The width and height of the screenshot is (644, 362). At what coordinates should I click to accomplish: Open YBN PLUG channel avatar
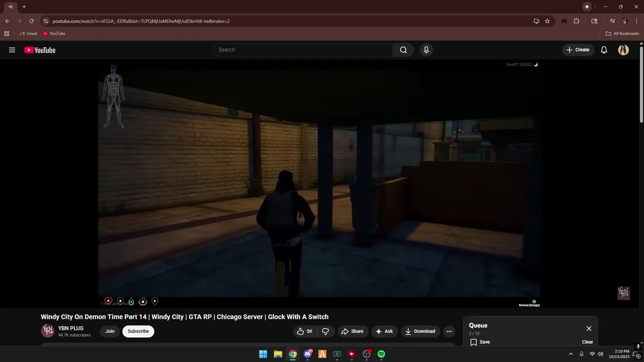tap(48, 331)
